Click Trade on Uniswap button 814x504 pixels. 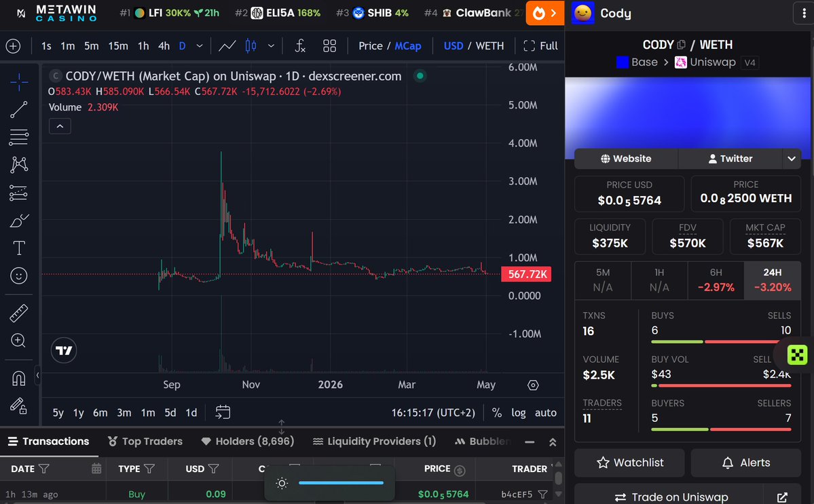pyautogui.click(x=669, y=497)
